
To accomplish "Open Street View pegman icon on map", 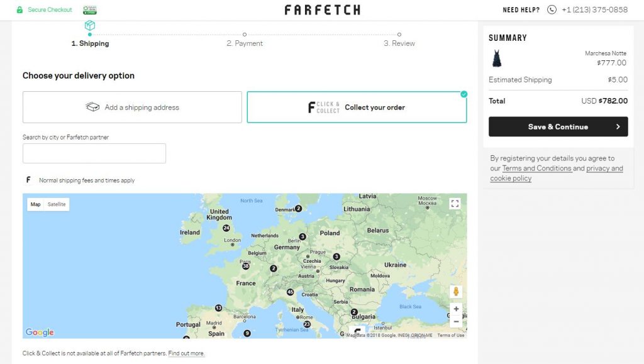I will click(x=456, y=291).
